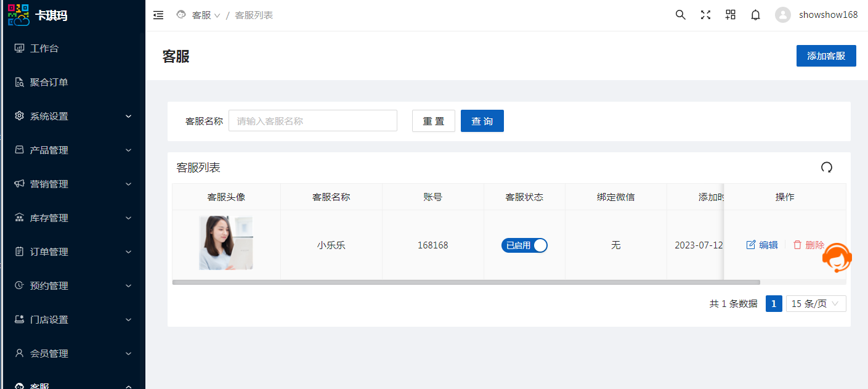The image size is (868, 389).
Task: Click the table's horizontal scrollbar
Action: coord(466,282)
